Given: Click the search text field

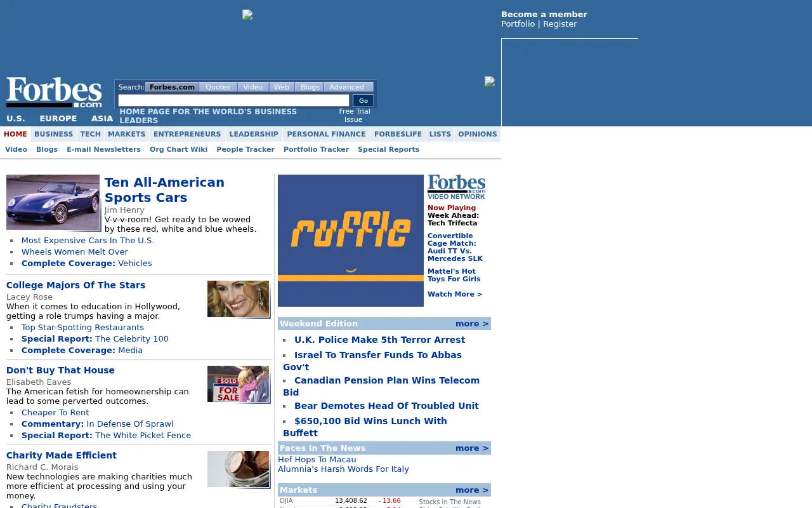Looking at the screenshot, I should 233,100.
